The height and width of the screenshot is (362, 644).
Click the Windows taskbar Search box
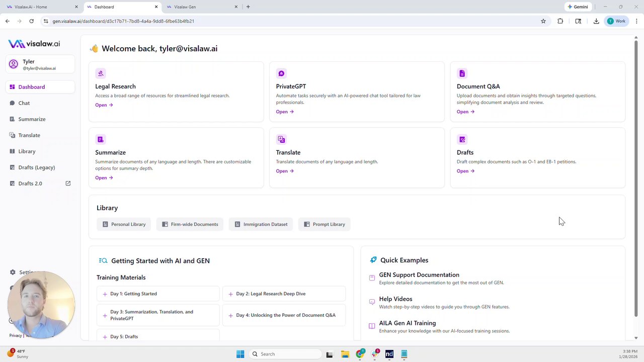[285, 354]
